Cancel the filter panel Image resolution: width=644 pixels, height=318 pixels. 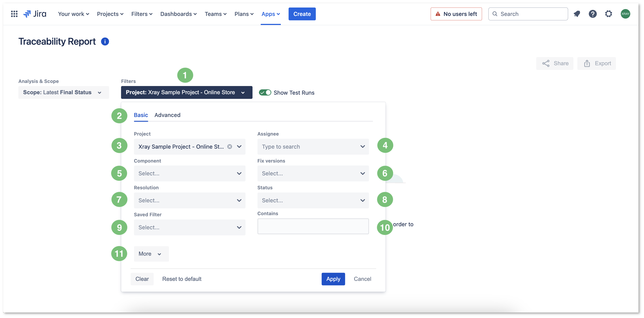click(362, 279)
